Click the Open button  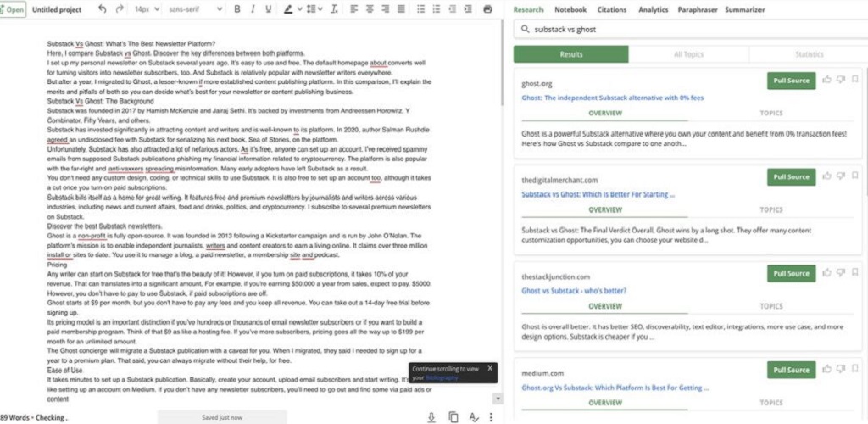[12, 9]
